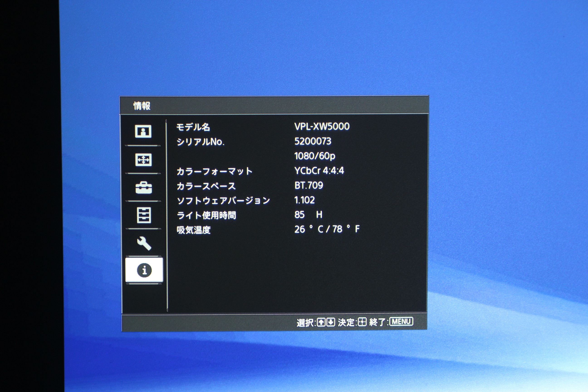This screenshot has height=392, width=588.
Task: Click the BT.709 value
Action: 309,186
